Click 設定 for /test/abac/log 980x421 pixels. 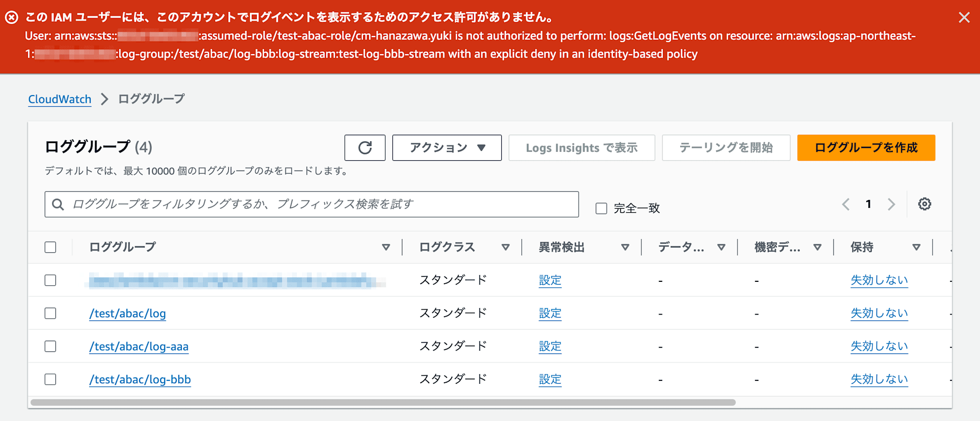tap(550, 313)
